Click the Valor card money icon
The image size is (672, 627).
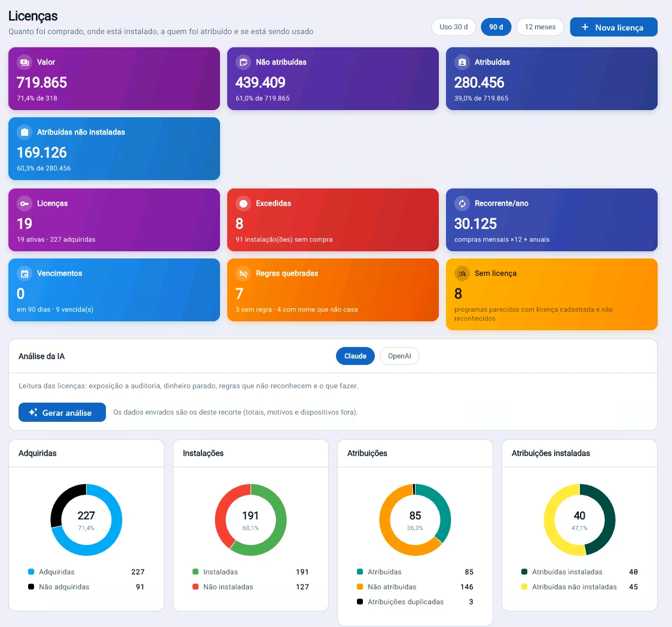coord(25,62)
